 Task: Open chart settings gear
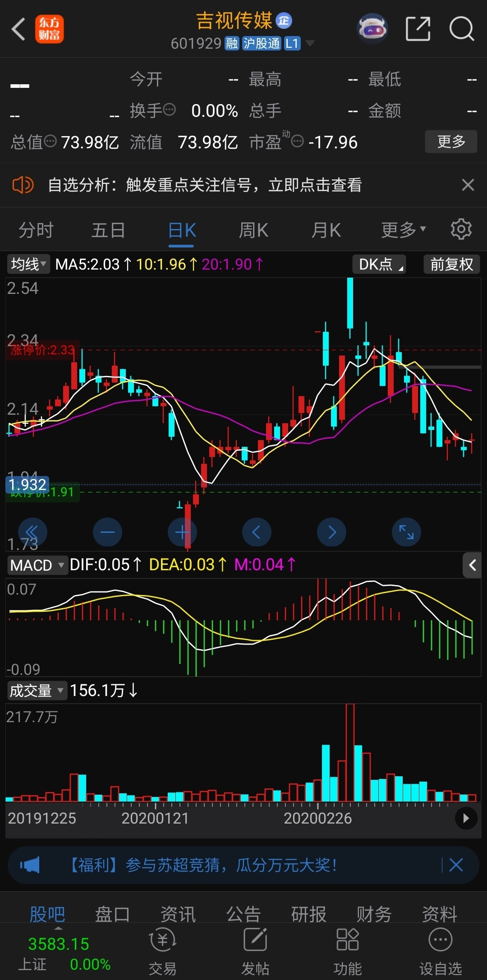pyautogui.click(x=461, y=229)
